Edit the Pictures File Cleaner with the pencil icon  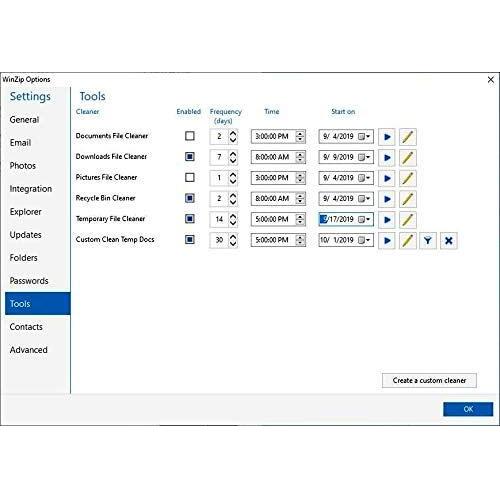click(408, 178)
